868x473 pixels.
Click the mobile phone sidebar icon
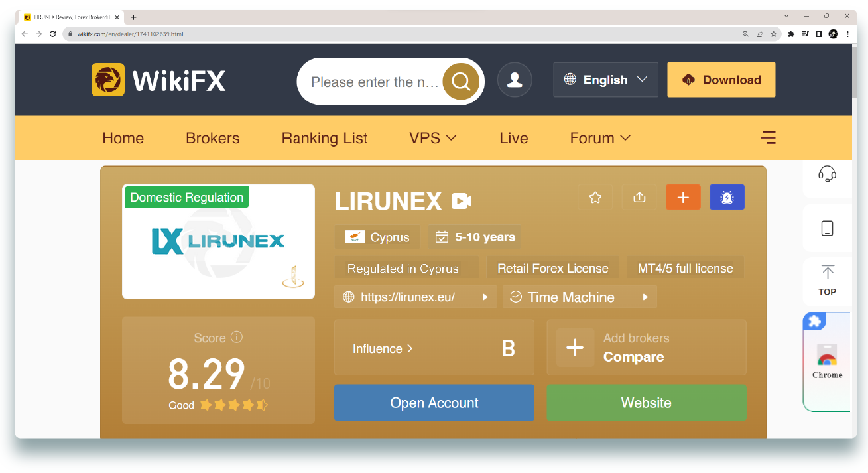[x=827, y=228]
